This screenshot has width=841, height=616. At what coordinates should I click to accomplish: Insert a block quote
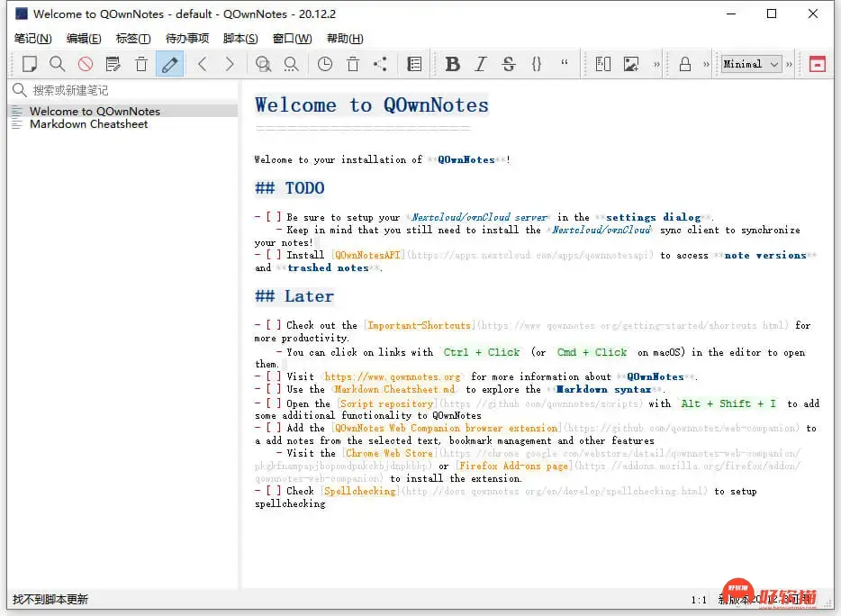565,63
